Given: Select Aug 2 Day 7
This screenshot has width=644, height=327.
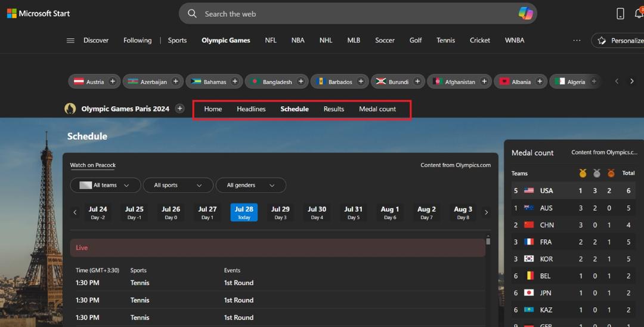Looking at the screenshot, I should 426,212.
